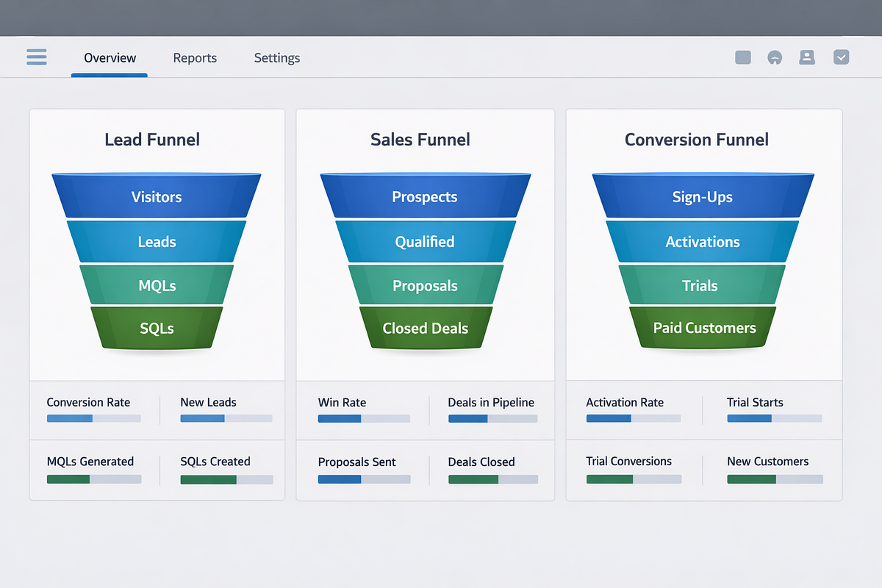Image resolution: width=882 pixels, height=588 pixels.
Task: Click the Deals Closed progress bar
Action: tap(493, 478)
